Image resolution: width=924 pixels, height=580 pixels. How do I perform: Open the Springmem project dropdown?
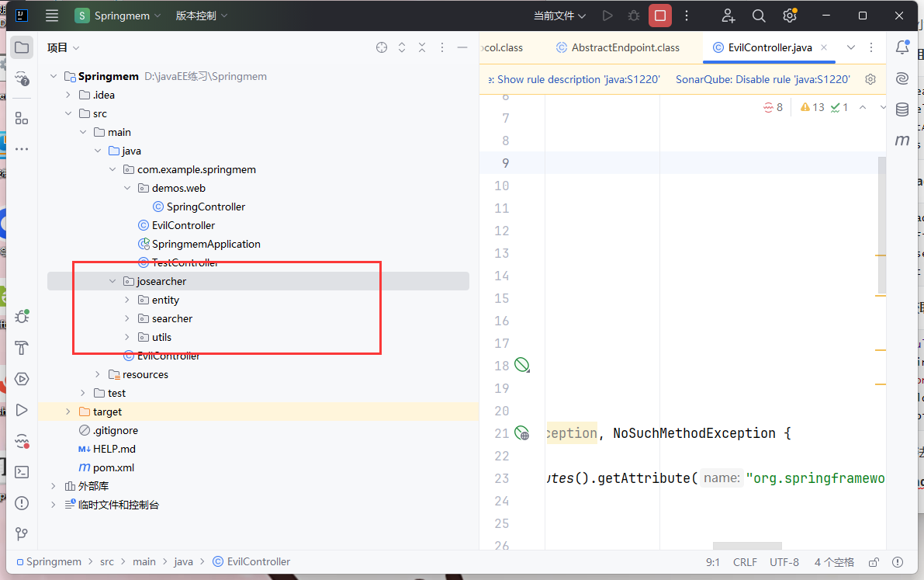pyautogui.click(x=119, y=16)
